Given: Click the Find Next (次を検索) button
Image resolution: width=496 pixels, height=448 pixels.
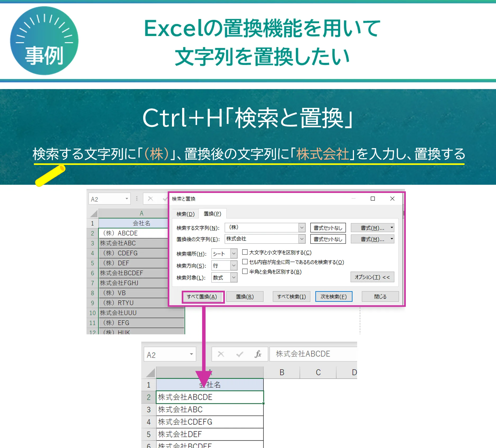Looking at the screenshot, I should pos(334,297).
